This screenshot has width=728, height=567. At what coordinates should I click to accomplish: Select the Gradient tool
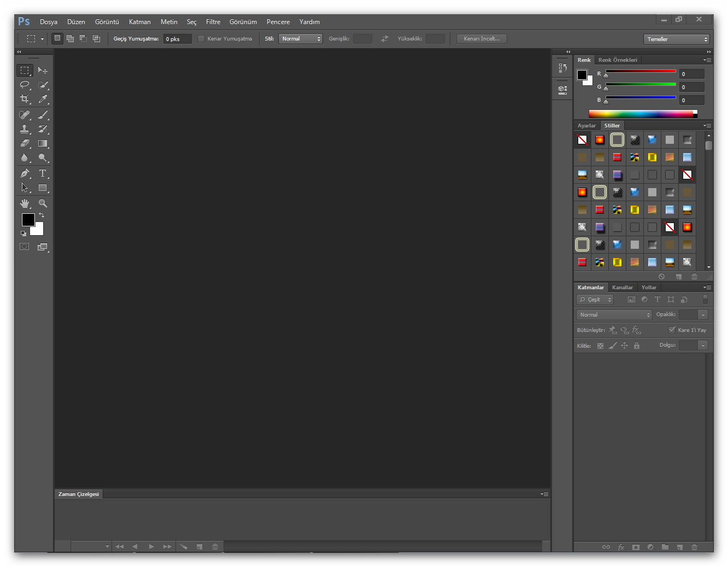[43, 143]
